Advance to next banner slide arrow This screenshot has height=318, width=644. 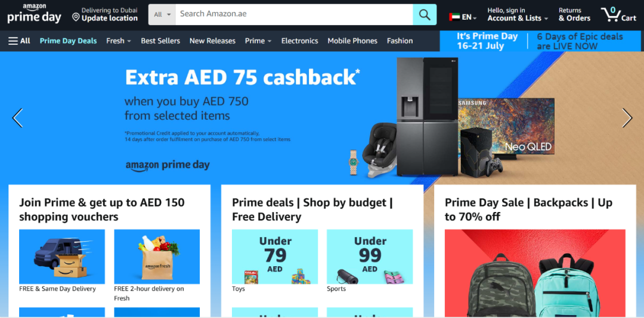point(627,118)
